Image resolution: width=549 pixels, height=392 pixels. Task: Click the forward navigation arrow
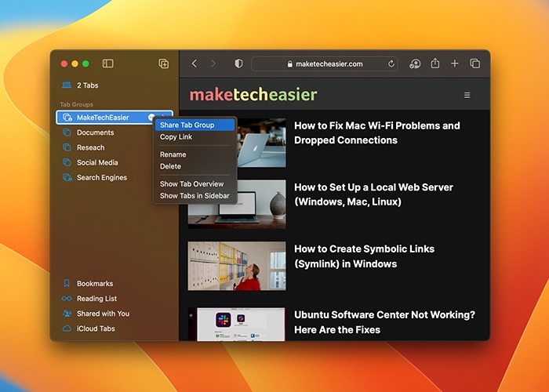[213, 64]
